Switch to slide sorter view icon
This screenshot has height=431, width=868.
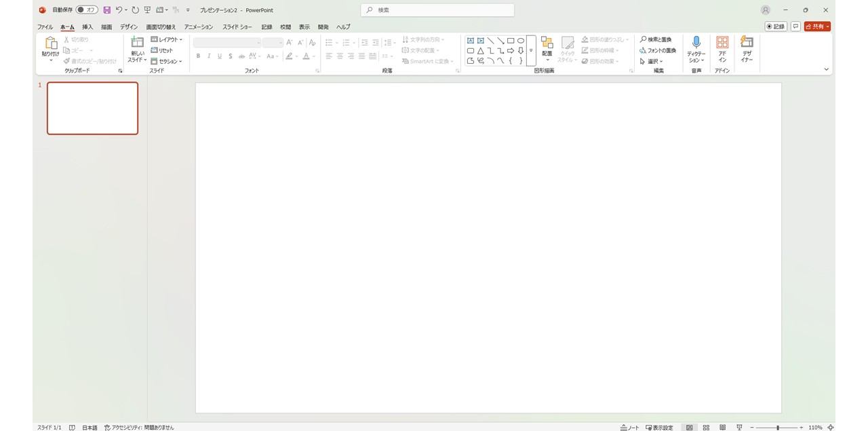tap(706, 428)
